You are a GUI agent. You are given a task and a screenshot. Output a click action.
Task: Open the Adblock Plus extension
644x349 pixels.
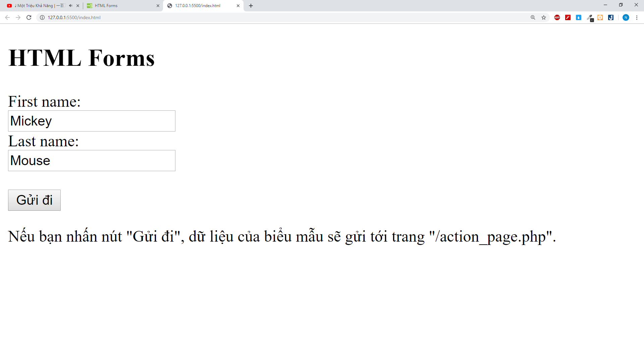click(557, 17)
